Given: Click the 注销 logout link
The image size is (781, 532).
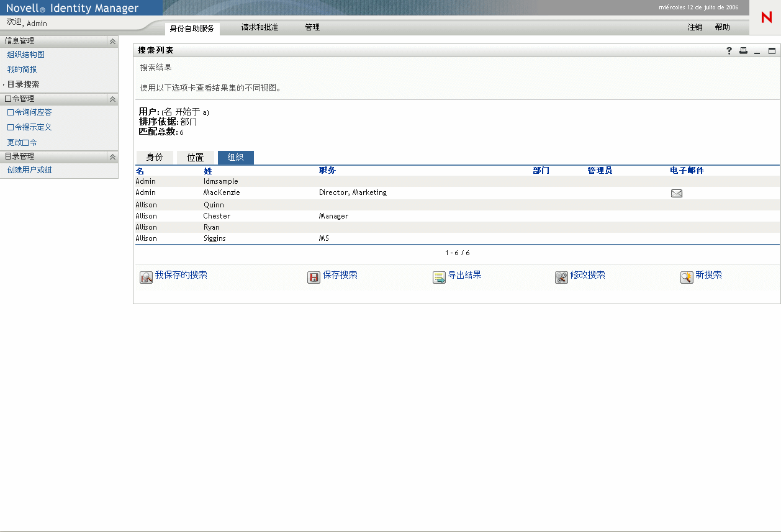Looking at the screenshot, I should click(x=694, y=27).
